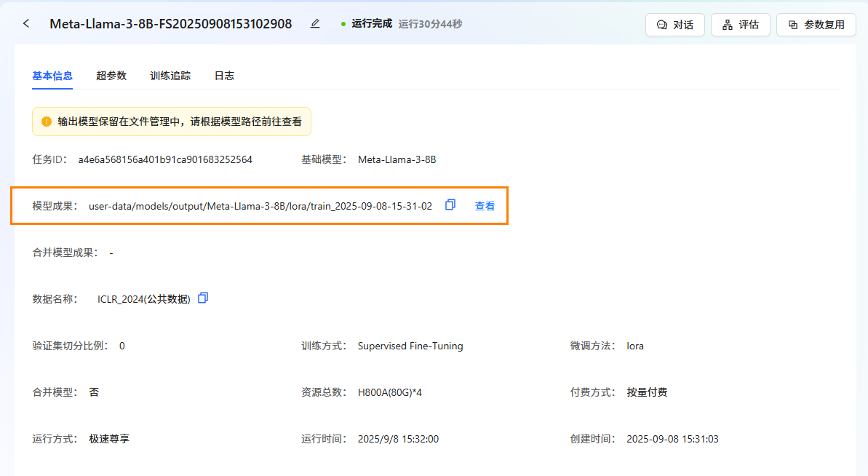Select the 基本信息 tab

[x=52, y=76]
